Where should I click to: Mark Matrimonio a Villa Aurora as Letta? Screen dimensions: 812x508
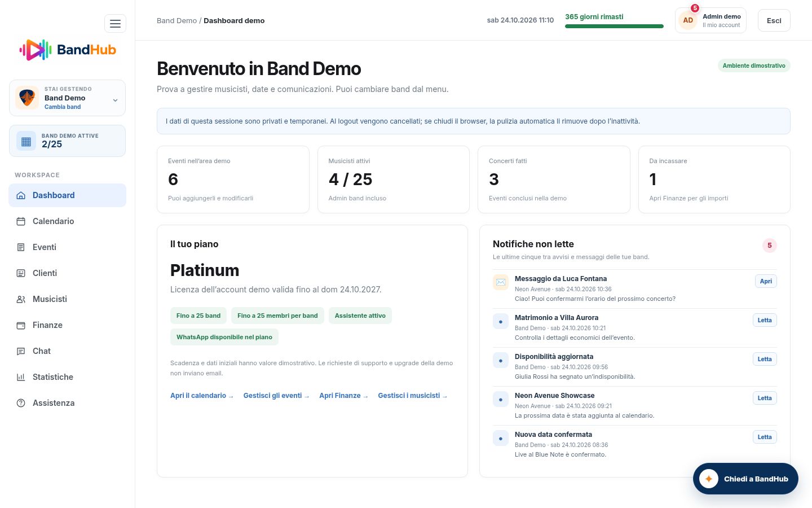(765, 320)
